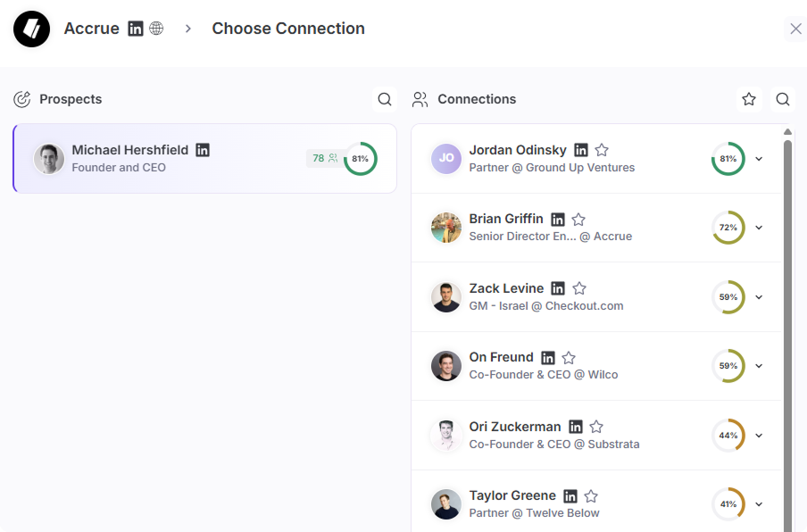Screen dimensions: 807x532
Task: Open Jordan Odinsky's LinkedIn icon
Action: pos(581,150)
